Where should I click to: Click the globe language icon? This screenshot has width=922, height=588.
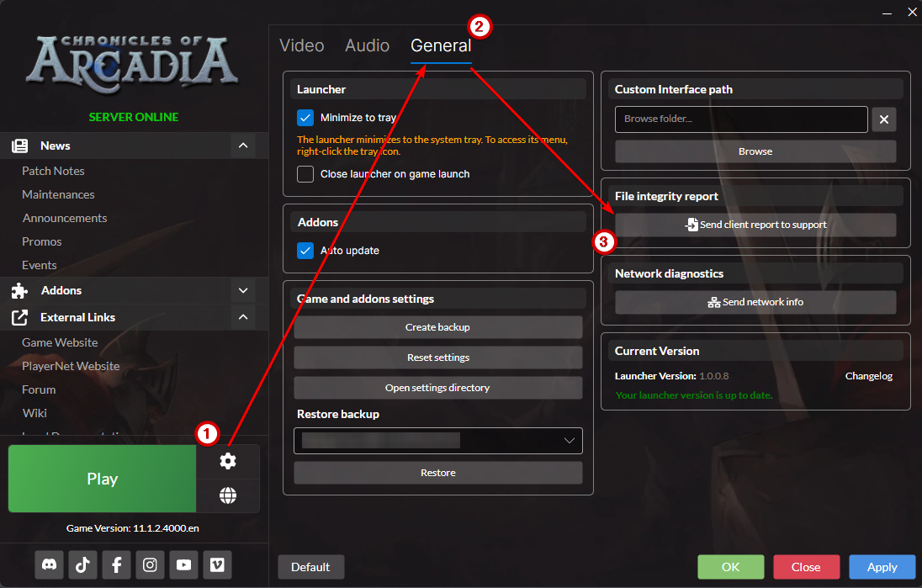[228, 495]
